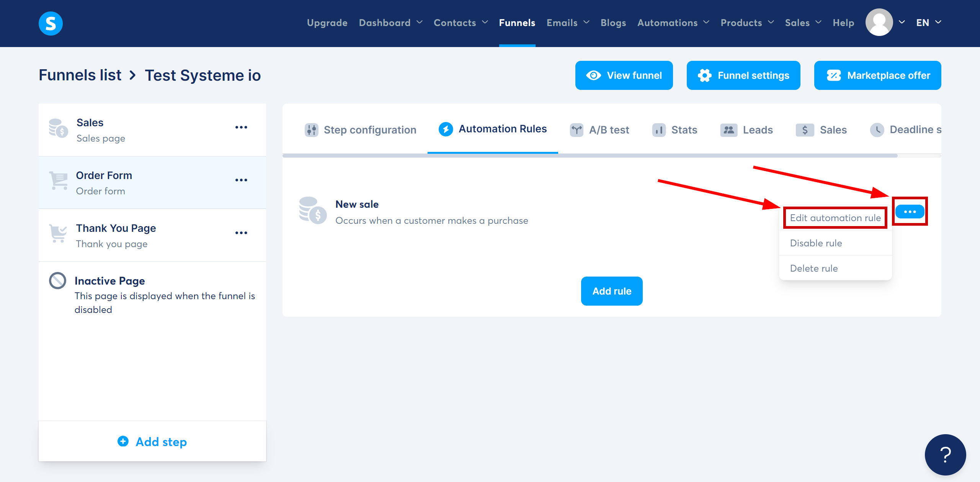Click Add step link
Viewport: 980px width, 482px height.
pos(152,441)
